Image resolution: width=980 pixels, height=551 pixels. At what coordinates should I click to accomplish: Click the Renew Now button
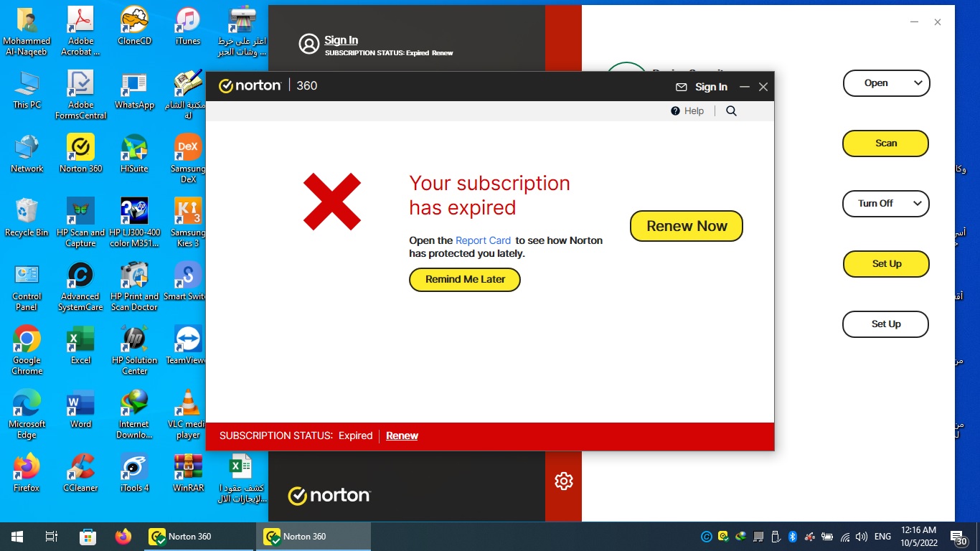tap(687, 226)
